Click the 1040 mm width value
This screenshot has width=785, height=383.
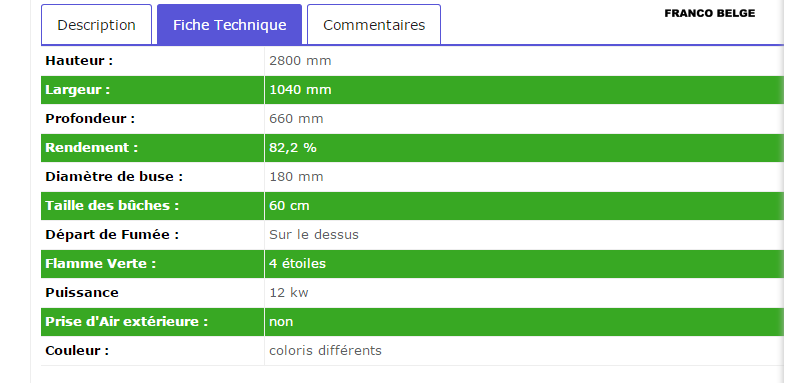pyautogui.click(x=300, y=90)
